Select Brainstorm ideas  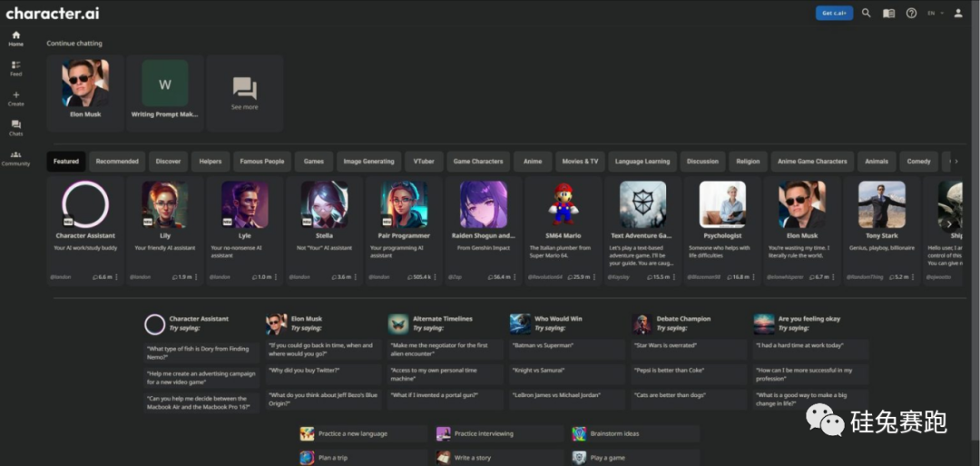tap(635, 433)
